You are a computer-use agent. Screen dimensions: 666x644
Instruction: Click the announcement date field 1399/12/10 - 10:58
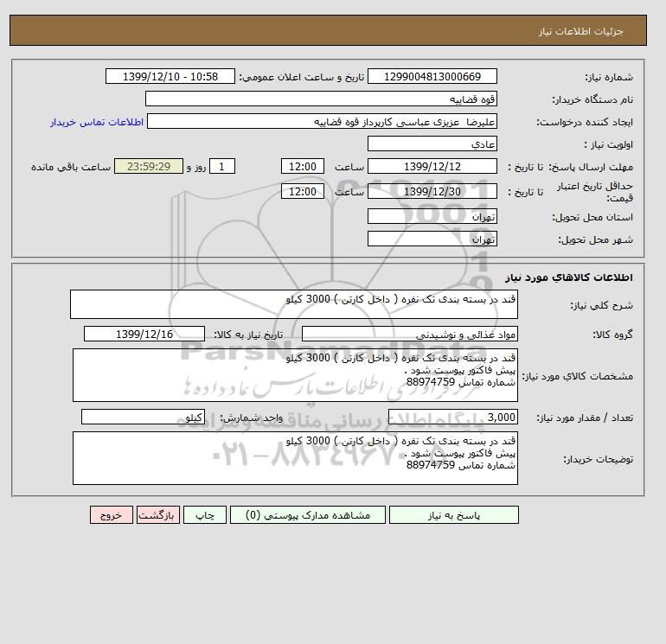pos(170,76)
